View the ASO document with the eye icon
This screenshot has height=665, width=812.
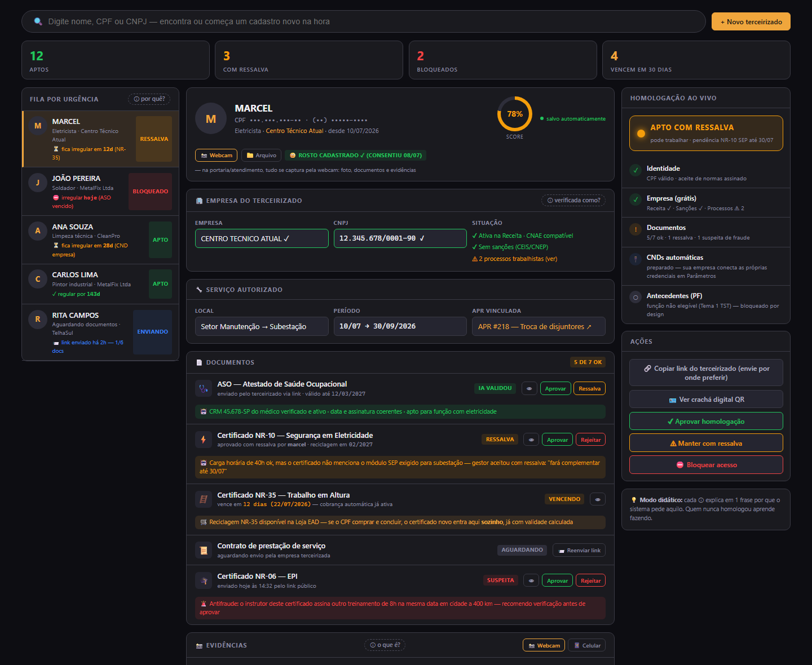click(x=529, y=388)
